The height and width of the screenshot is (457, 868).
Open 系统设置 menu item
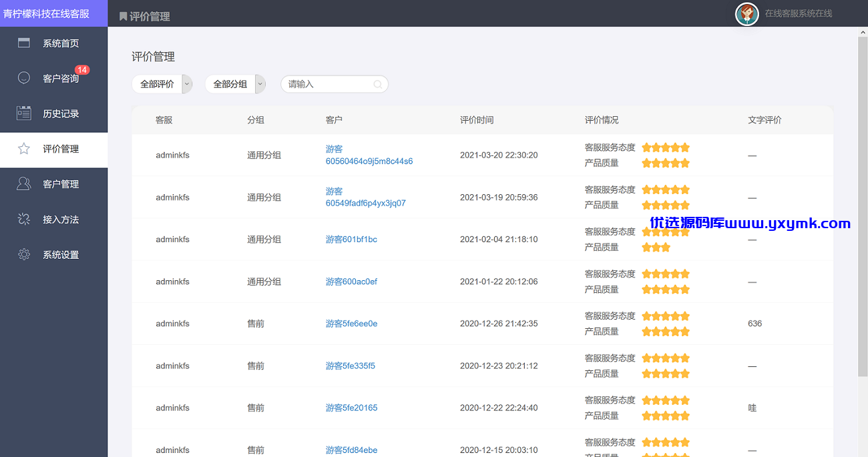click(53, 255)
